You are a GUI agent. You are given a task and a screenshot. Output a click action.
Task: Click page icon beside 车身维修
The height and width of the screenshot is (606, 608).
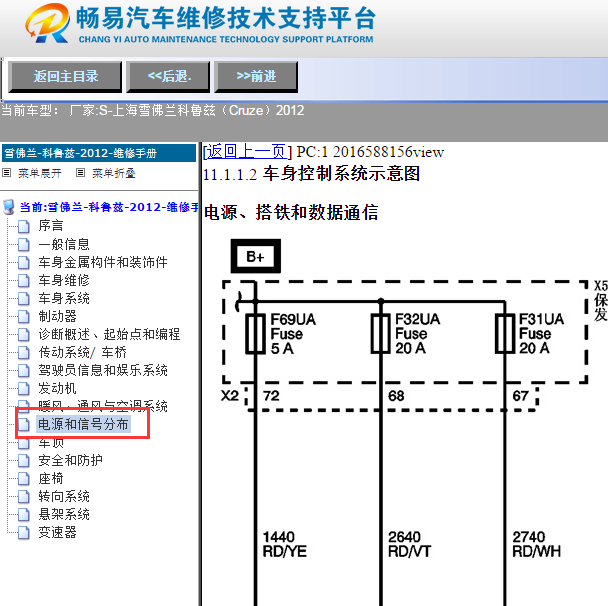point(24,280)
